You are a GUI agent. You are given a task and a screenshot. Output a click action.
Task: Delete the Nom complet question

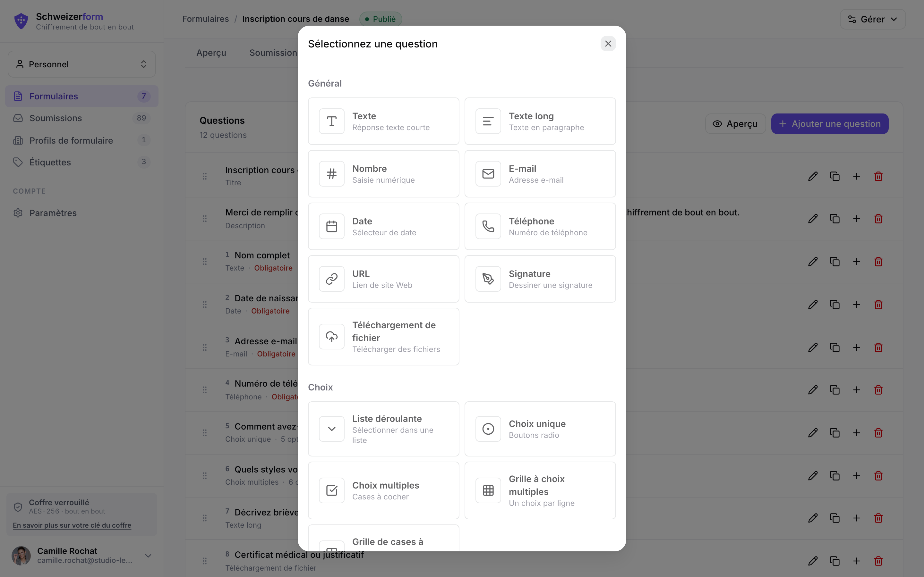point(878,261)
